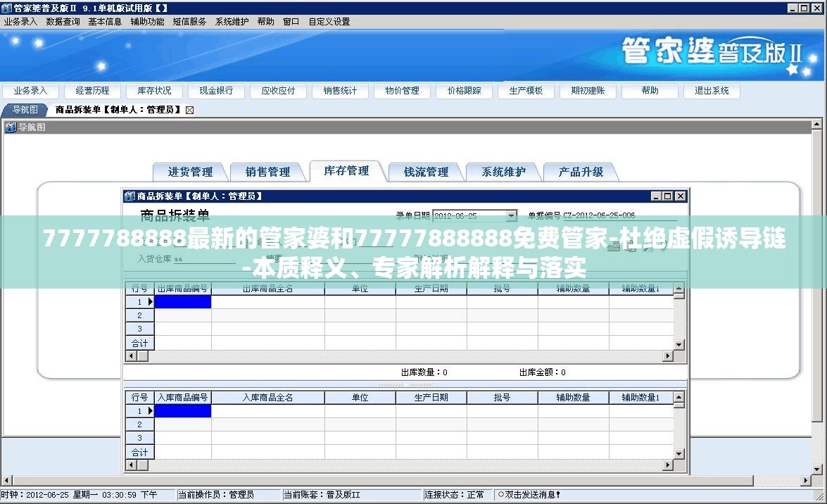Click the 导航图 panel header icon
The height and width of the screenshot is (504, 827).
click(x=11, y=127)
